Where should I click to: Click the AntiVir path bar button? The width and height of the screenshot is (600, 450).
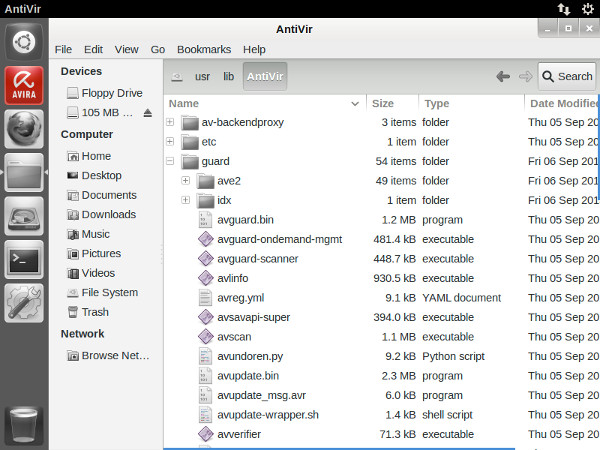coord(265,77)
